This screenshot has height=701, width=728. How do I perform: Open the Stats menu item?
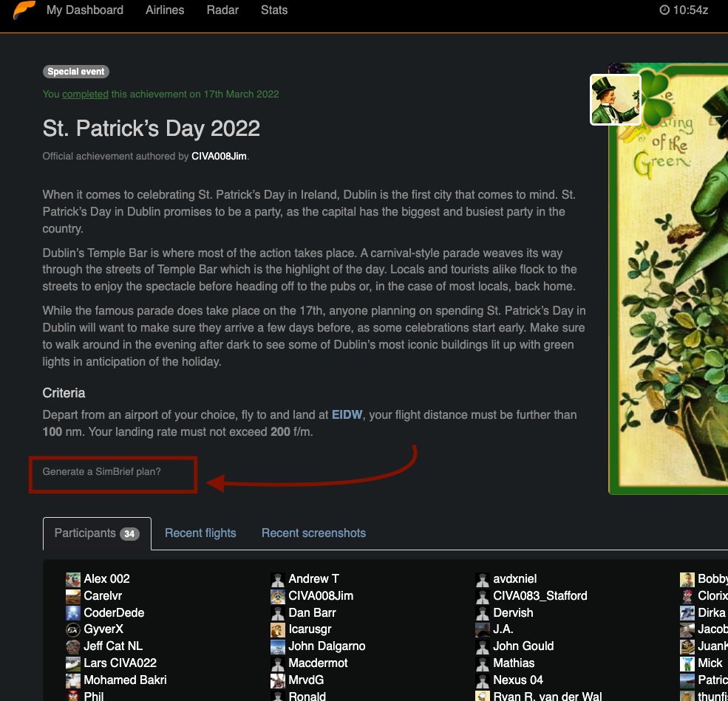[x=274, y=10]
